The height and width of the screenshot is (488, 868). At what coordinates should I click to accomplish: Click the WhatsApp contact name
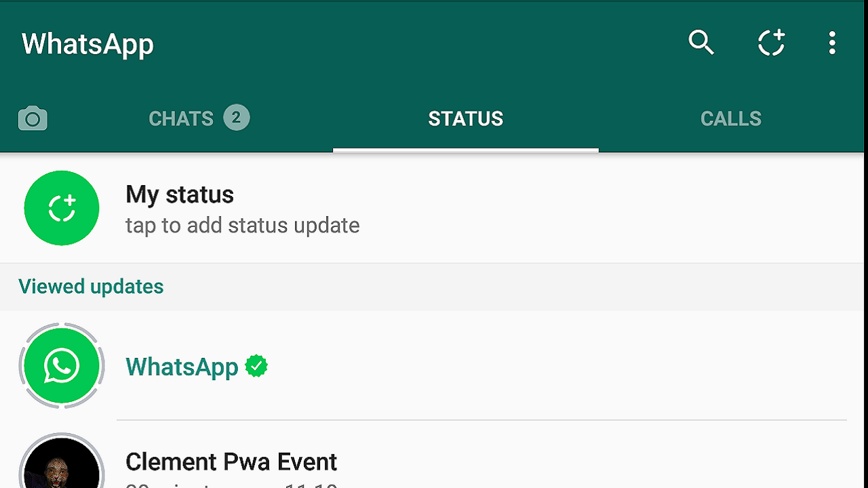(x=182, y=367)
